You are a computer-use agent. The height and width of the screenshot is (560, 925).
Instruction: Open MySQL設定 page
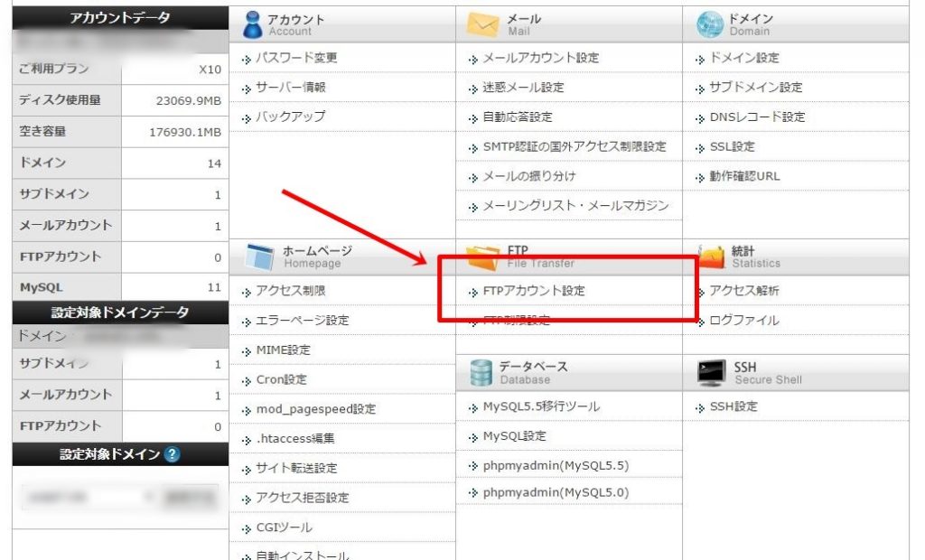514,436
